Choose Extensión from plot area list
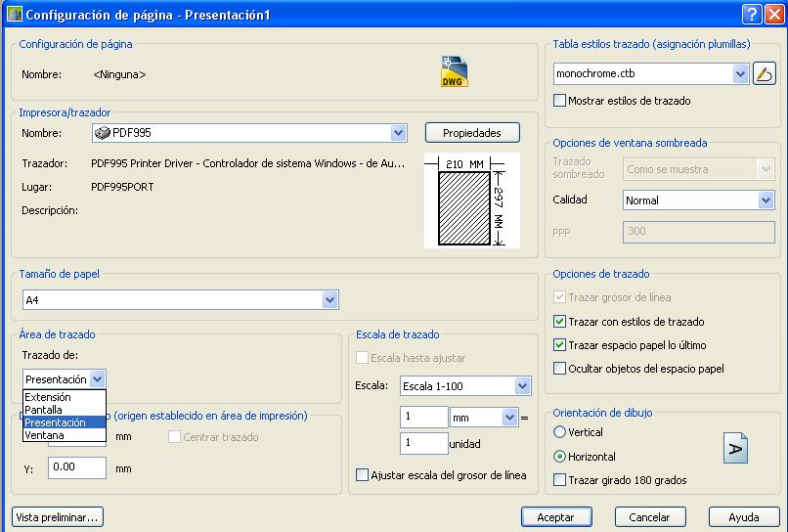 49,397
